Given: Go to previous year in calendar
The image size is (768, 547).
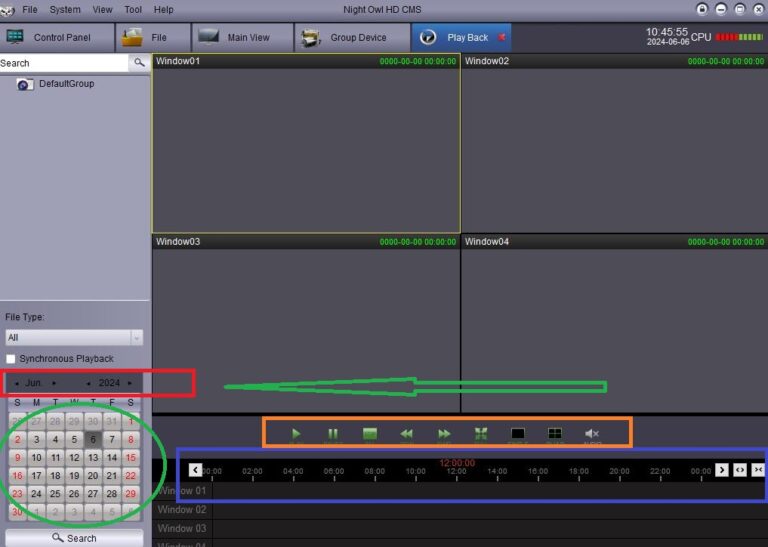Looking at the screenshot, I should click(x=88, y=383).
